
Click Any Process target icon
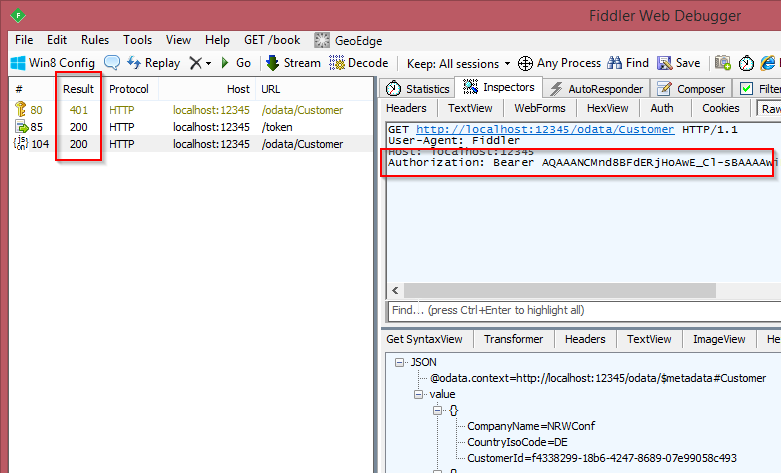pyautogui.click(x=525, y=63)
